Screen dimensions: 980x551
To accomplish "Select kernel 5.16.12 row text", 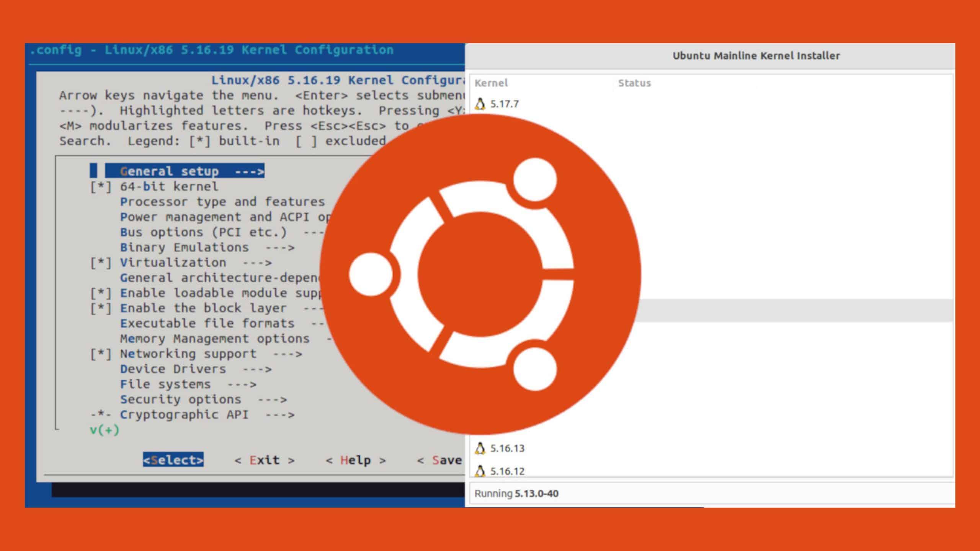I will (x=507, y=471).
